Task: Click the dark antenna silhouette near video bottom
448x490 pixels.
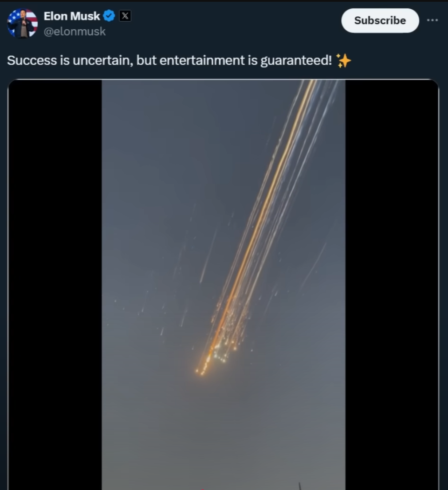Action: click(299, 486)
